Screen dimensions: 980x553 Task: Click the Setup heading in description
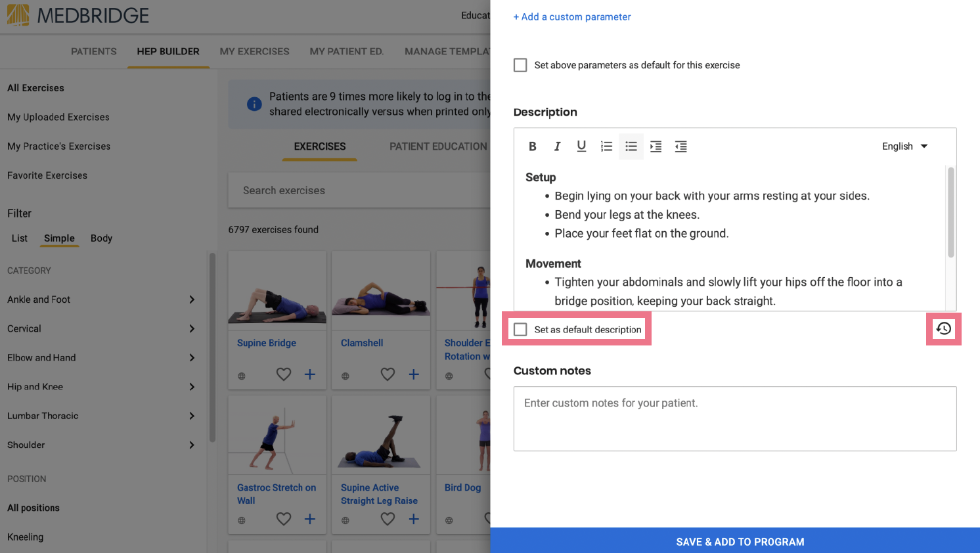541,177
